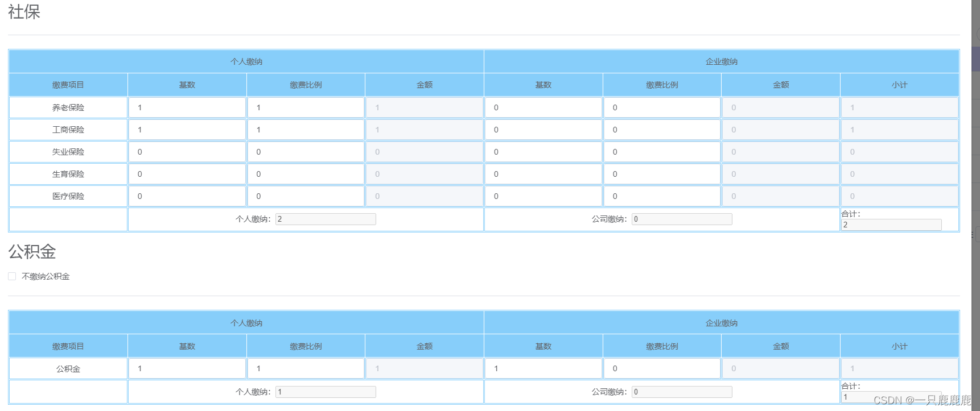Screen dimensions: 980x411
Task: Click 公积金 row 小计 field
Action: click(900, 368)
